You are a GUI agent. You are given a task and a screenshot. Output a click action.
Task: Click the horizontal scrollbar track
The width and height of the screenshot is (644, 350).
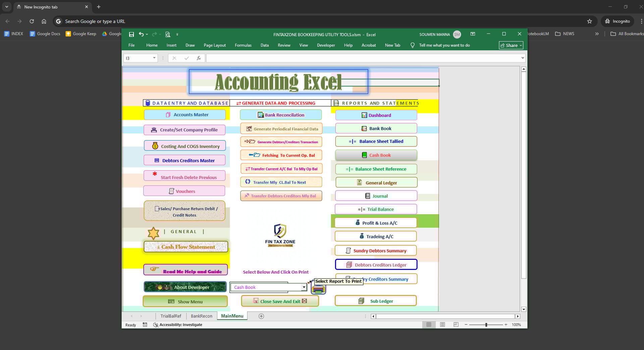point(445,316)
